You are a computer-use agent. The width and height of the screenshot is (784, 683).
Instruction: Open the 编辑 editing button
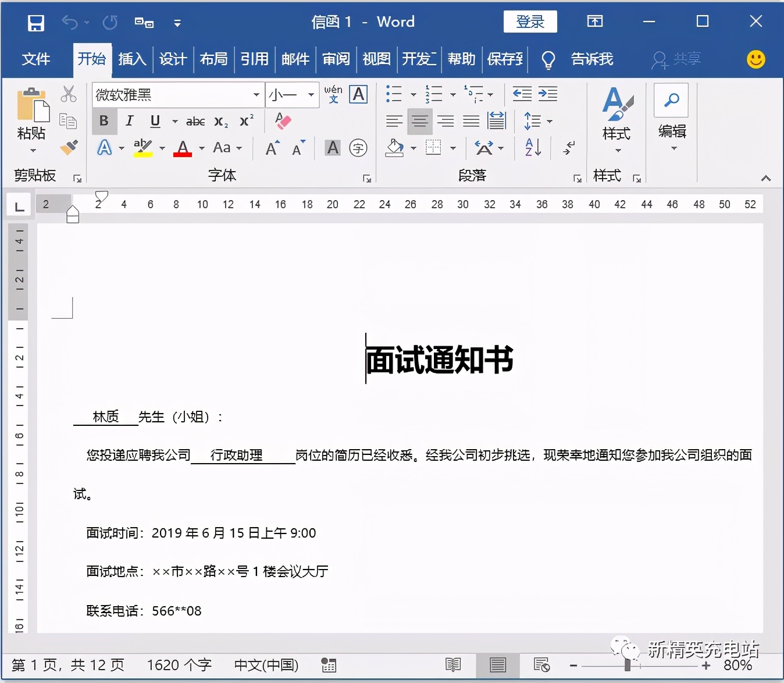[x=672, y=118]
